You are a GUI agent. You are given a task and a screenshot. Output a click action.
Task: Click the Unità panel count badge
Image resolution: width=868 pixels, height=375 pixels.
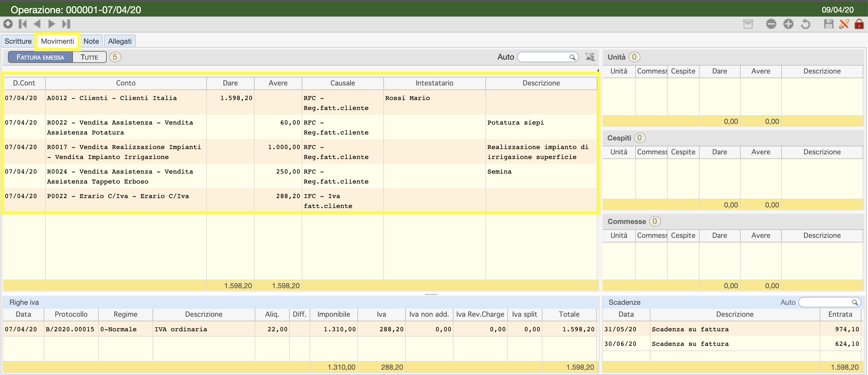pyautogui.click(x=634, y=57)
